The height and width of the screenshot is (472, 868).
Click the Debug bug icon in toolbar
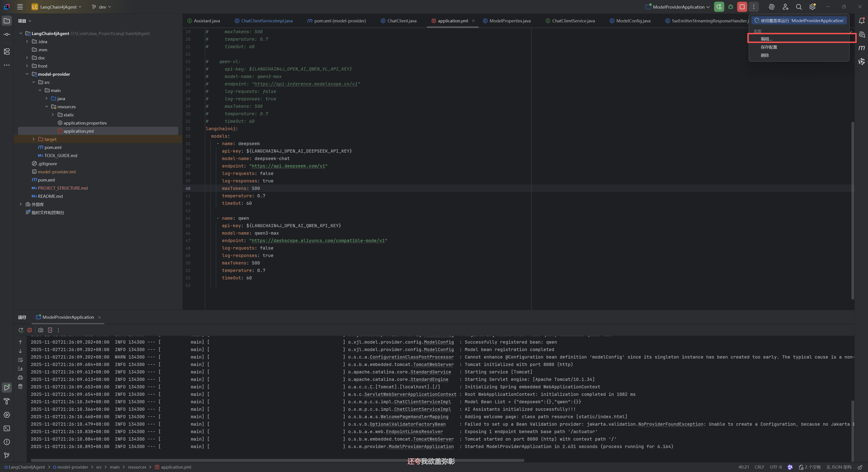(x=731, y=7)
